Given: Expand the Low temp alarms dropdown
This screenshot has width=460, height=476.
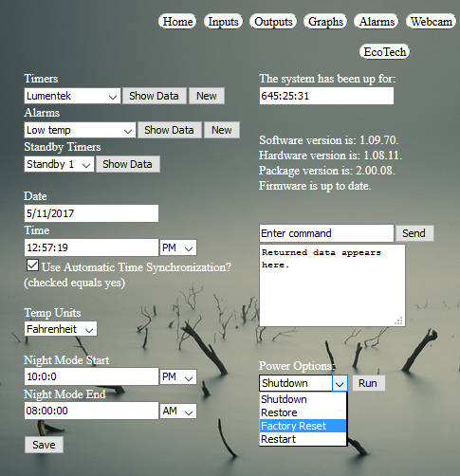Looking at the screenshot, I should [80, 130].
